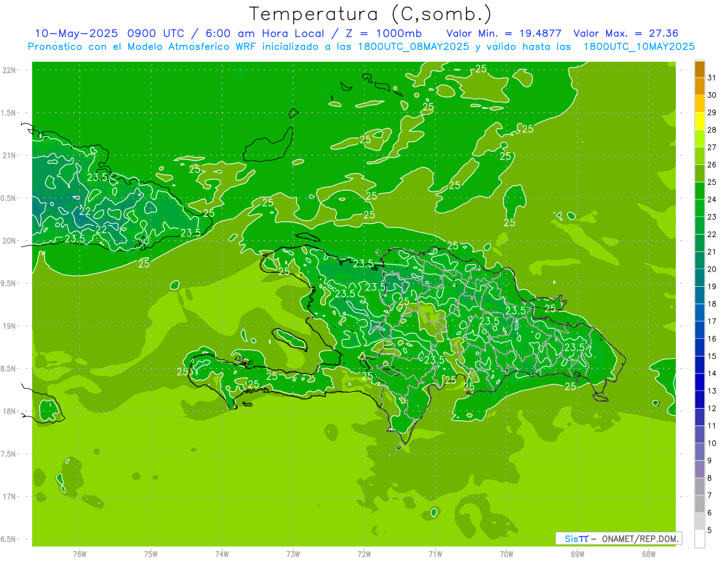Click the cut-off "6.5N" latitude axis label
728x562 pixels.
(9, 540)
